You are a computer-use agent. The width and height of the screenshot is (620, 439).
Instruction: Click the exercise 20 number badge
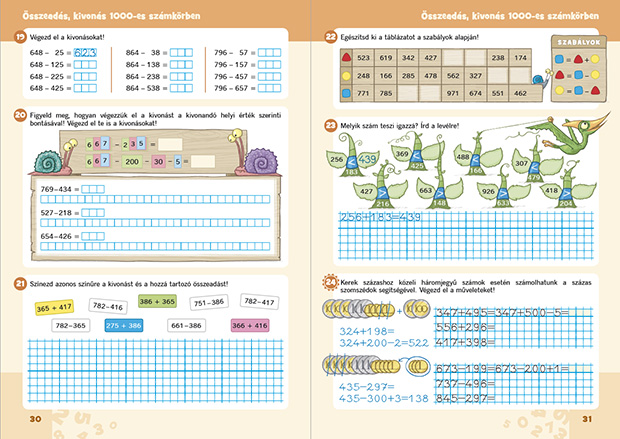click(20, 115)
